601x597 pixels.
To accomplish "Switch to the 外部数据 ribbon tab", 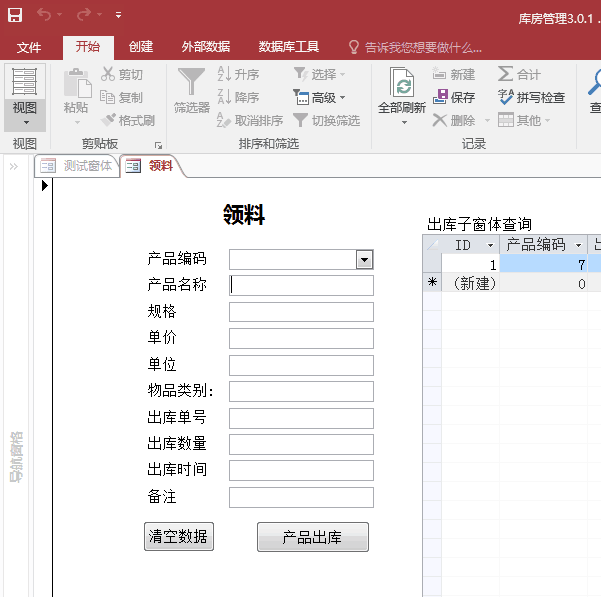I will [x=206, y=47].
